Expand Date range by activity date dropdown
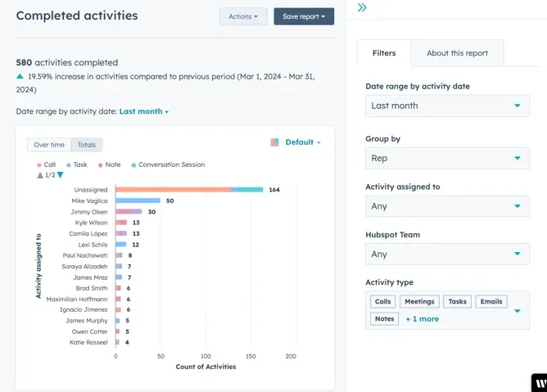The height and width of the screenshot is (392, 547). click(447, 106)
